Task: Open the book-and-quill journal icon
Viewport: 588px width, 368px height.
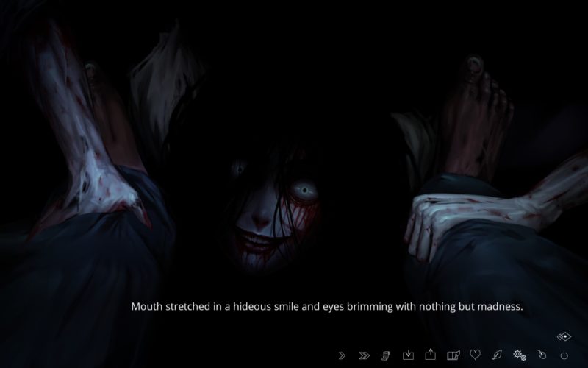Action: 453,355
